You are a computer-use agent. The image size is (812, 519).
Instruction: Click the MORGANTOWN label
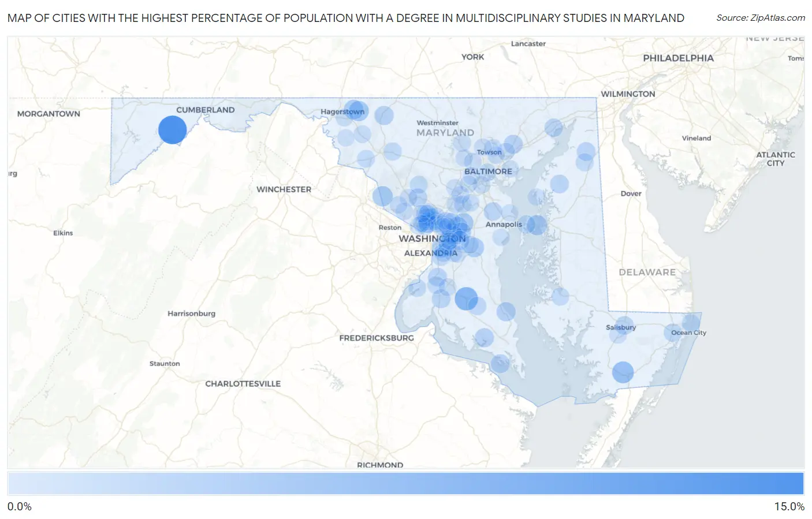coord(49,114)
